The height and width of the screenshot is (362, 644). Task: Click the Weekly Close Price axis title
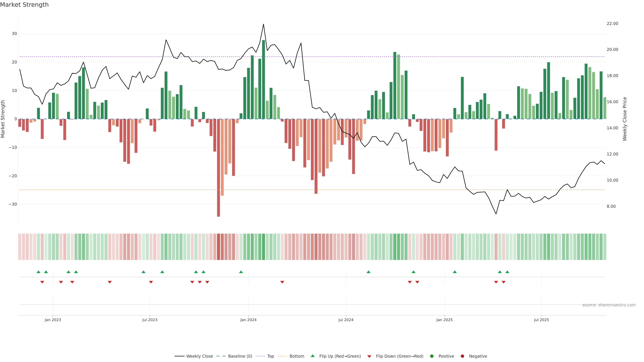click(x=625, y=119)
